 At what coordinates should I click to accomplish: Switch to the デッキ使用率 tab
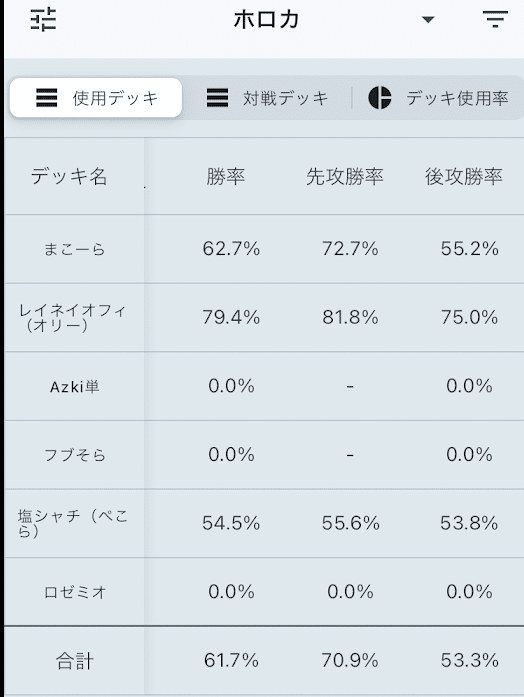click(438, 98)
